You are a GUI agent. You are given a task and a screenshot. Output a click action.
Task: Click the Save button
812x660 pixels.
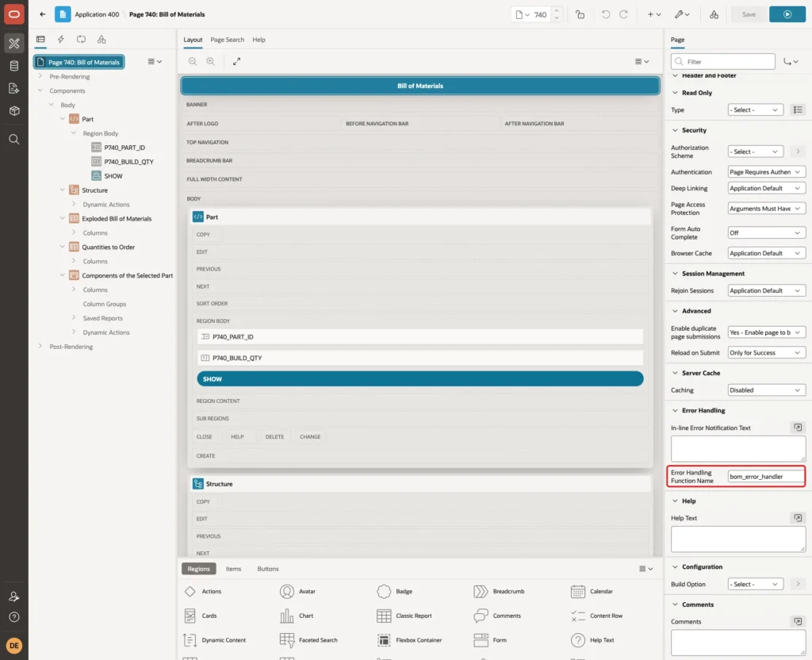[749, 14]
